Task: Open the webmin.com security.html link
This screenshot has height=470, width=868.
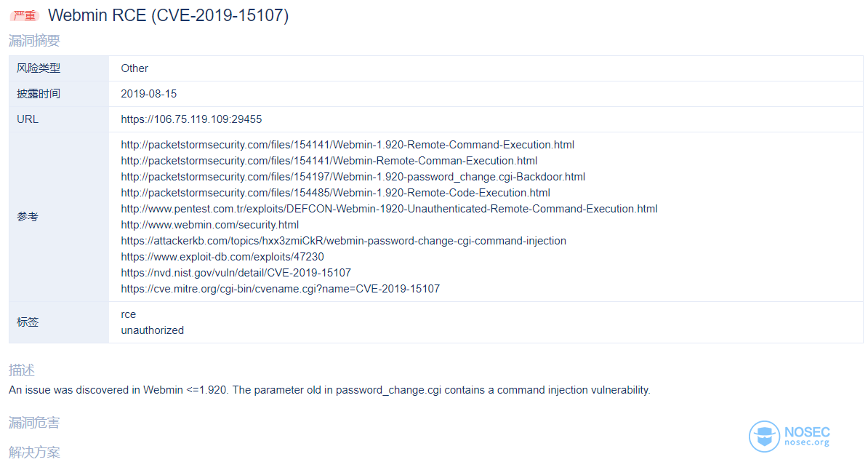Action: click(x=210, y=225)
